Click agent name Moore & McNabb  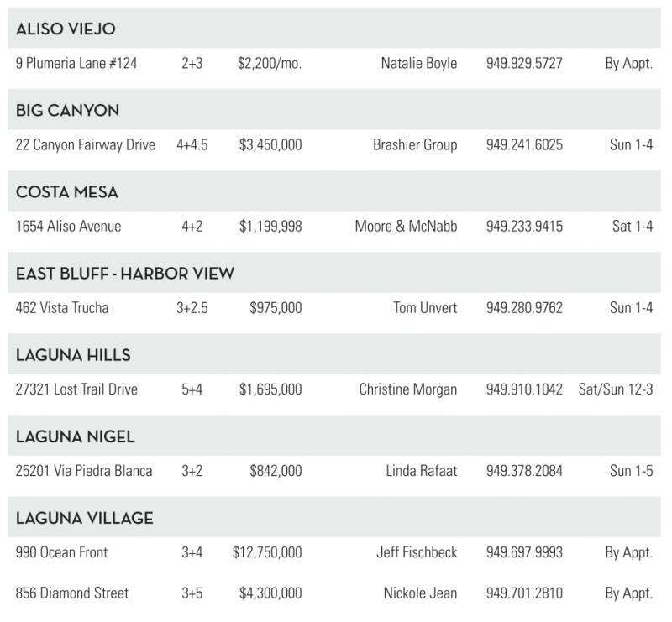click(406, 227)
